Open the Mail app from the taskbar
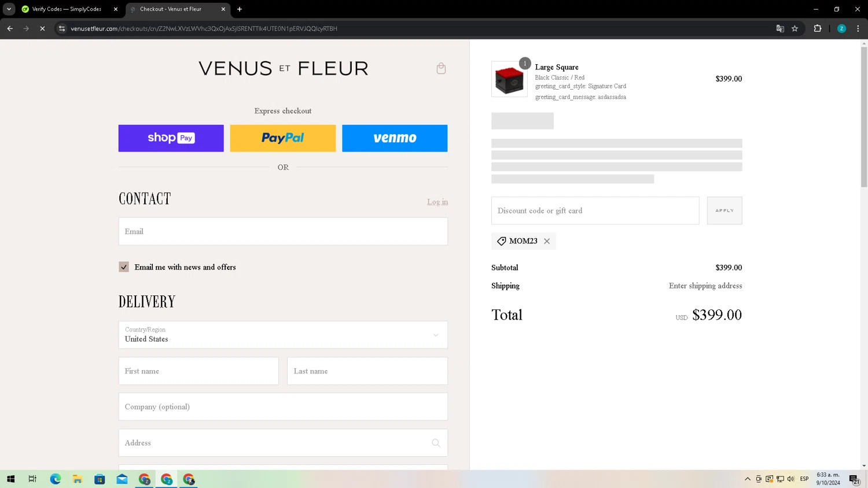The height and width of the screenshot is (488, 868). (122, 479)
